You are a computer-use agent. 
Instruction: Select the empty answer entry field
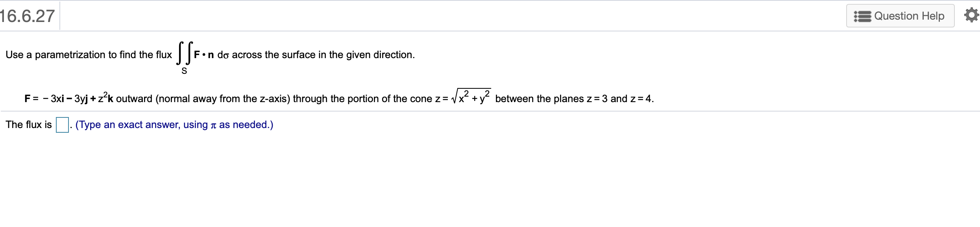(61, 125)
